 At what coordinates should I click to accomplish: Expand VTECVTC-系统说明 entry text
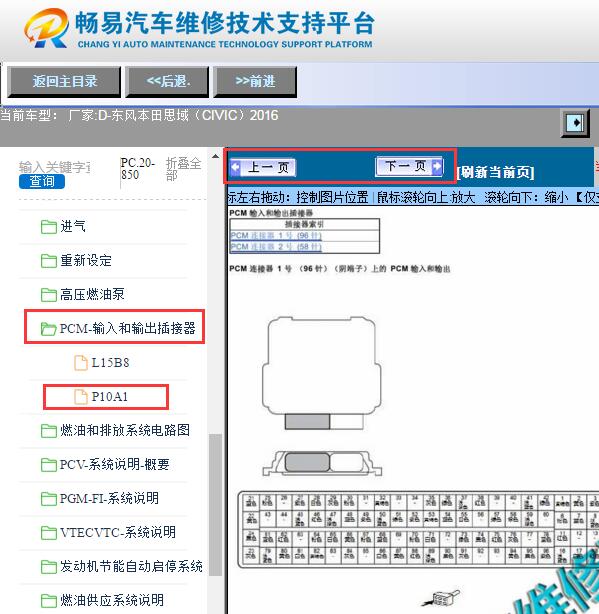118,533
